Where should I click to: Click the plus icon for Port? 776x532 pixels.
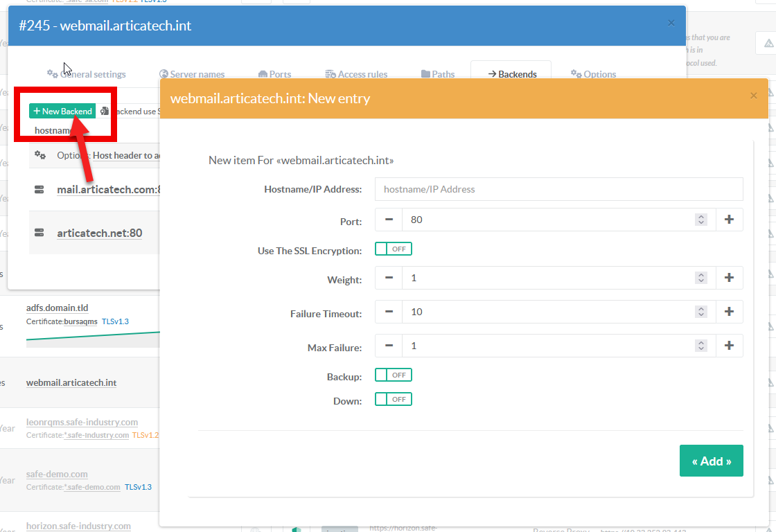point(729,220)
